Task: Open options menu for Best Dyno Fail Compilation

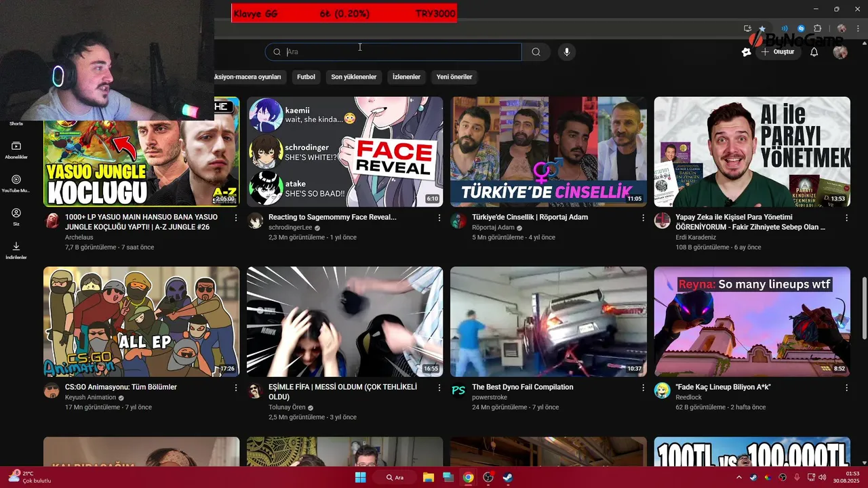Action: pos(643,388)
